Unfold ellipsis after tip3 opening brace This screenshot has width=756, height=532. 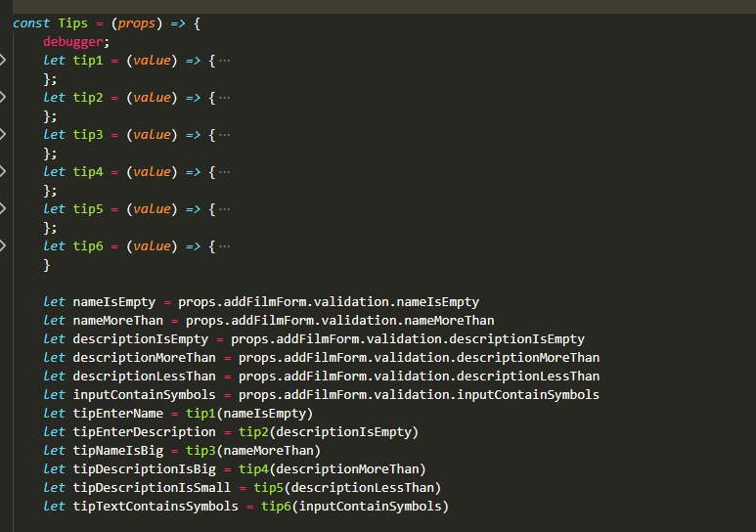224,135
